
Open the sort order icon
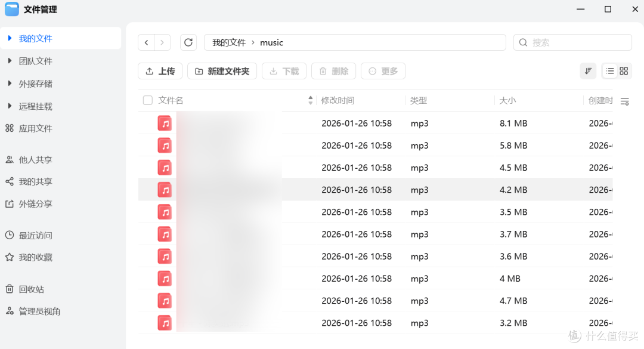[588, 71]
